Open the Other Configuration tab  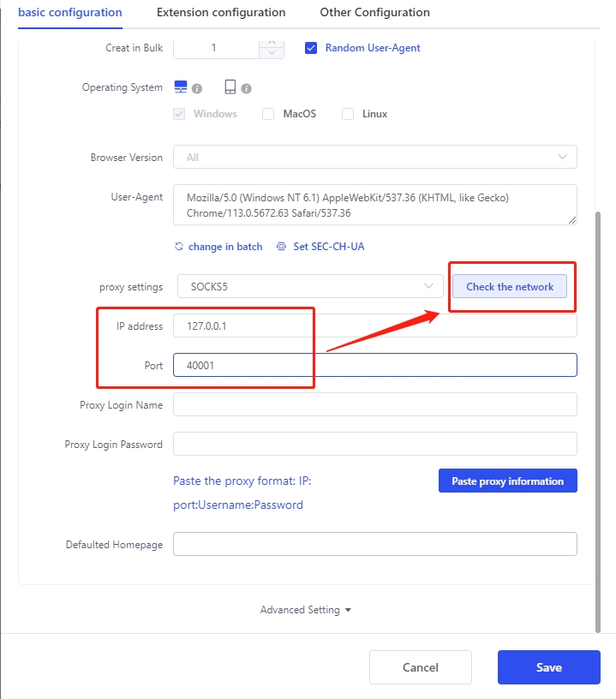click(x=374, y=13)
